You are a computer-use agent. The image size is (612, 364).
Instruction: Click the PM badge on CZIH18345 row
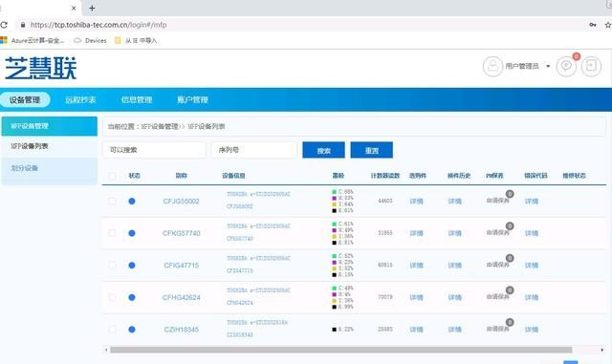tap(510, 322)
